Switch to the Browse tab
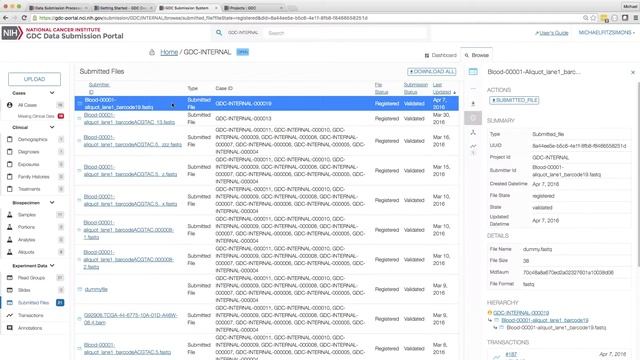Viewport: 640px width, 360px height. point(476,55)
